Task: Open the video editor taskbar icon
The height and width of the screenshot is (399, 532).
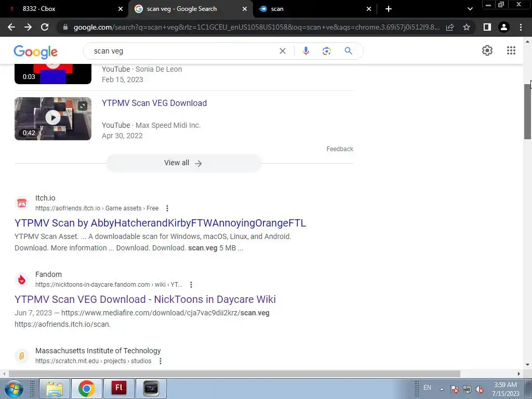Action: coord(151,389)
